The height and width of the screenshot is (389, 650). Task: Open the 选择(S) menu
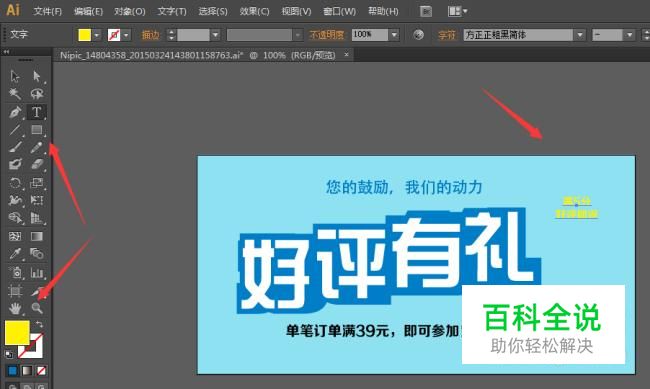click(213, 11)
